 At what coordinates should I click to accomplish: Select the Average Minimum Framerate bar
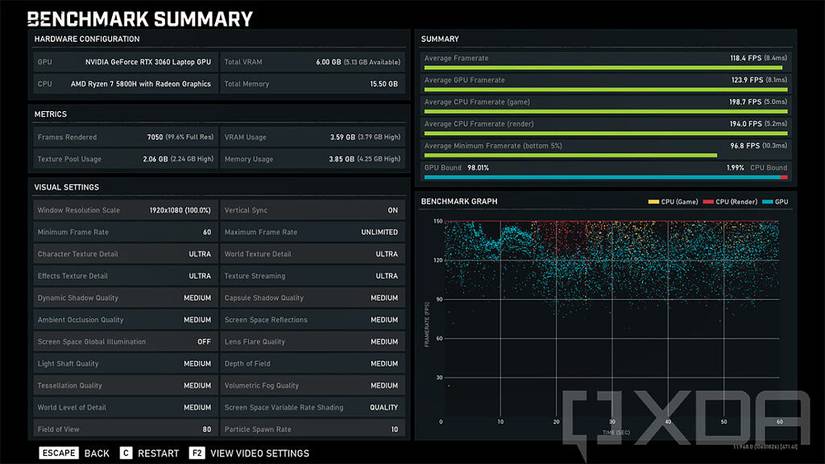click(x=570, y=156)
